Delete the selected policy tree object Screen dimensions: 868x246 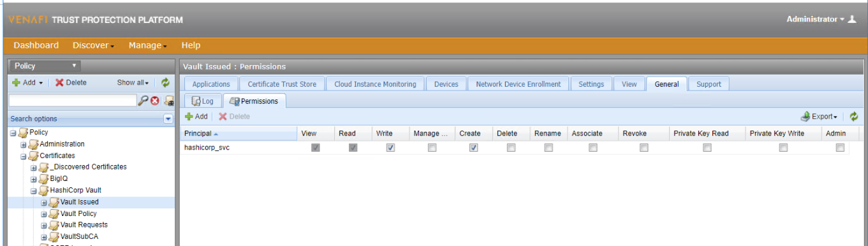(x=71, y=83)
